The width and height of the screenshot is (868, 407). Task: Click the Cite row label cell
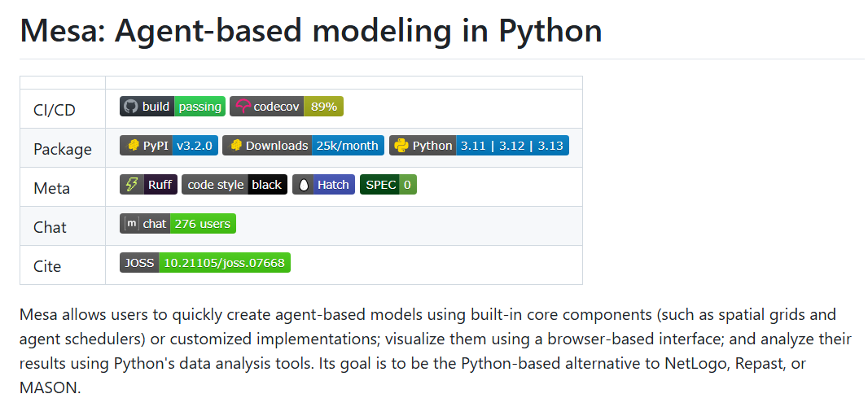(63, 265)
